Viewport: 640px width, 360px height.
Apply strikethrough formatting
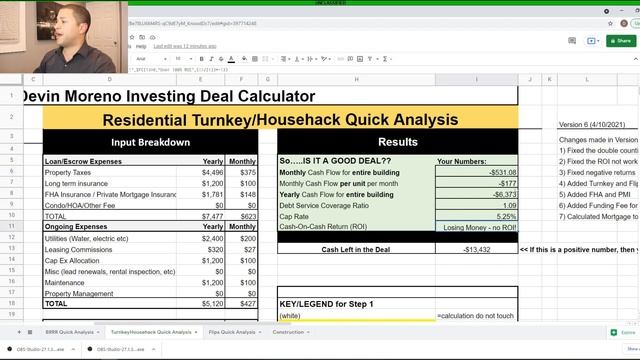pyautogui.click(x=221, y=59)
